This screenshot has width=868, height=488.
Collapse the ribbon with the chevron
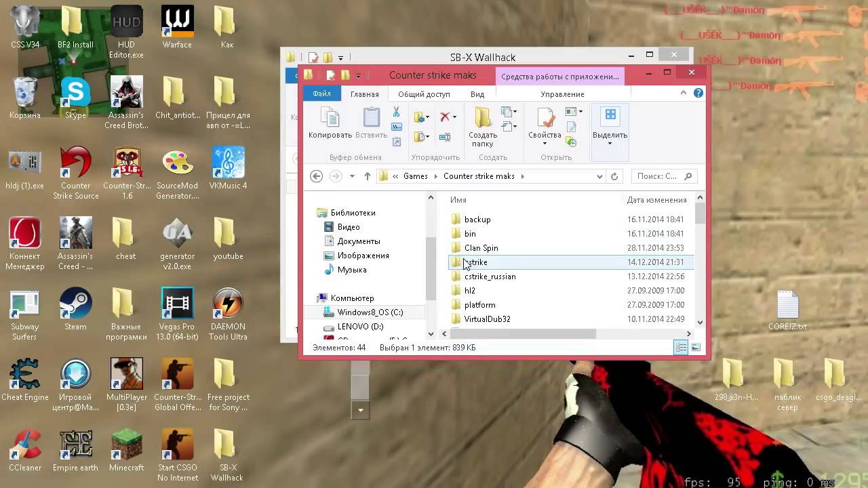point(685,94)
